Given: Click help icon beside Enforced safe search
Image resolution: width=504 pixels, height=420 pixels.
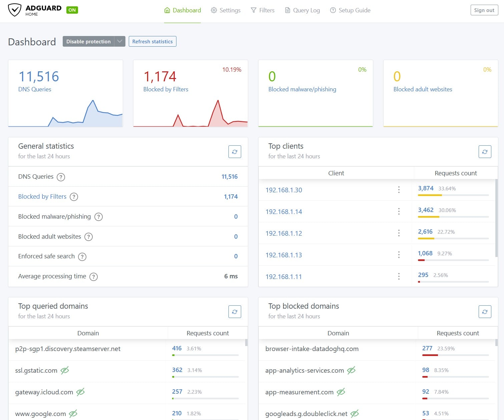Looking at the screenshot, I should tap(82, 257).
